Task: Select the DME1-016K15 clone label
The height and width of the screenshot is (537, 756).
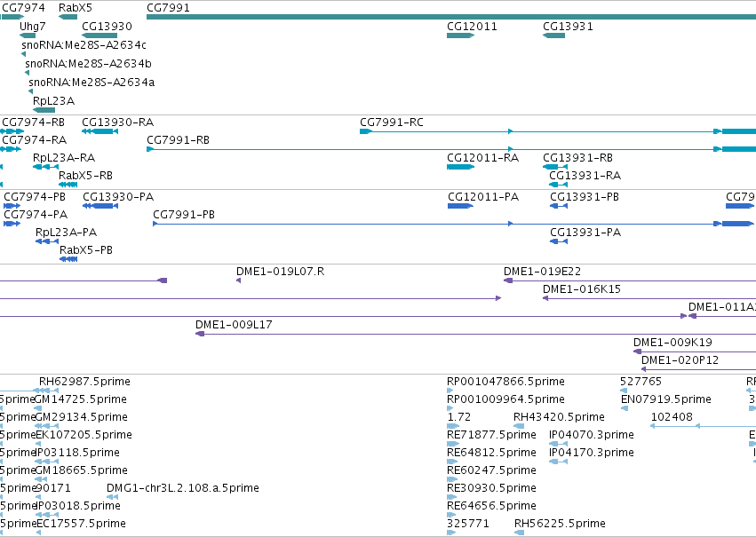Action: pos(582,289)
